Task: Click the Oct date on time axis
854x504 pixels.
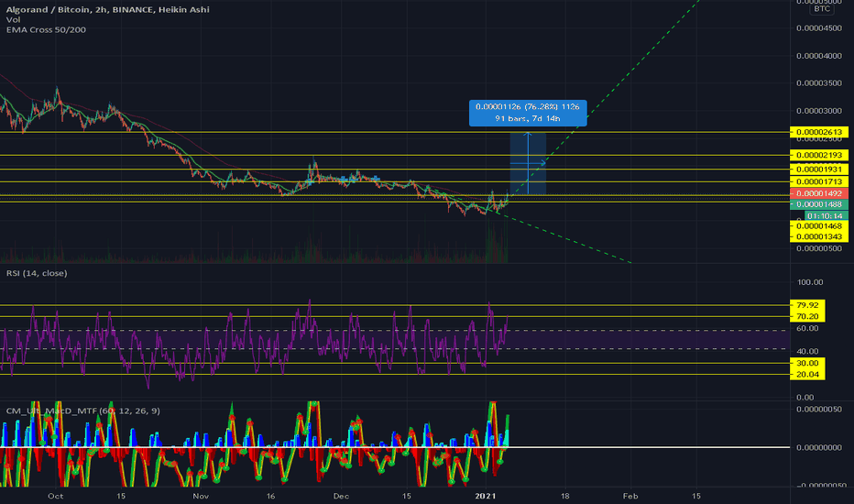Action: pyautogui.click(x=56, y=496)
